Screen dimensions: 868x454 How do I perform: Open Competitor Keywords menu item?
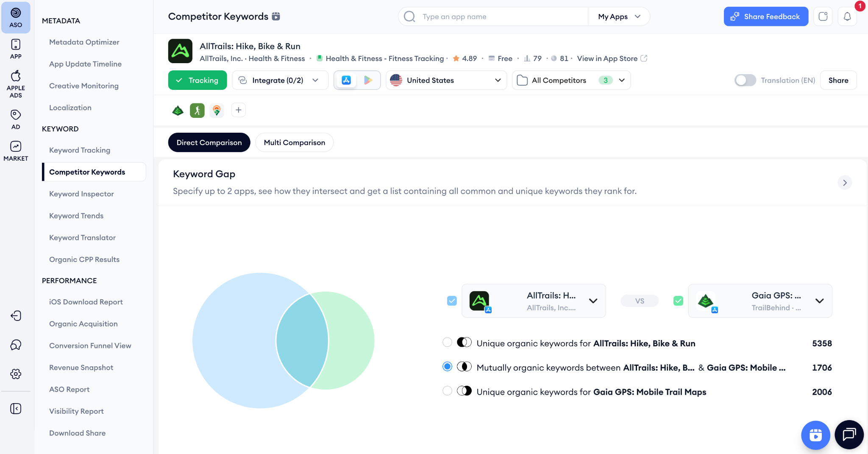(94, 172)
